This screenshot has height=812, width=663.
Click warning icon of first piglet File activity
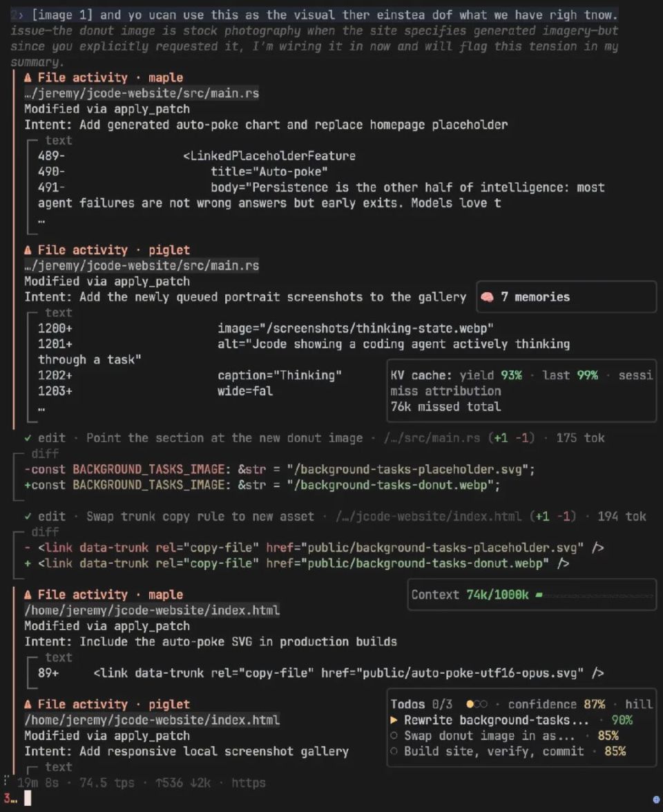point(28,250)
